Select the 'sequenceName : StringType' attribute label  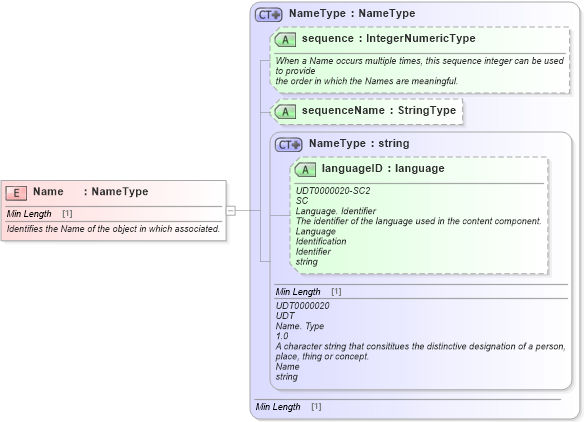(379, 110)
